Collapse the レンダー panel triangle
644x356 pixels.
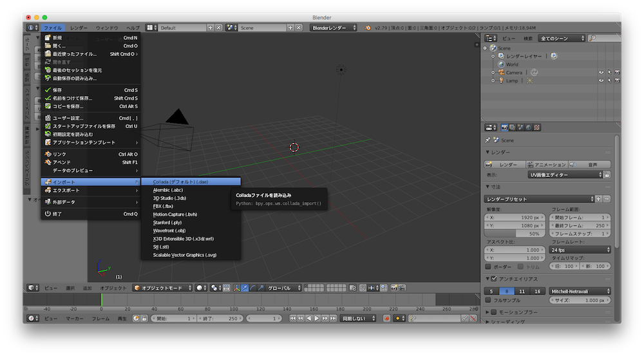(488, 153)
